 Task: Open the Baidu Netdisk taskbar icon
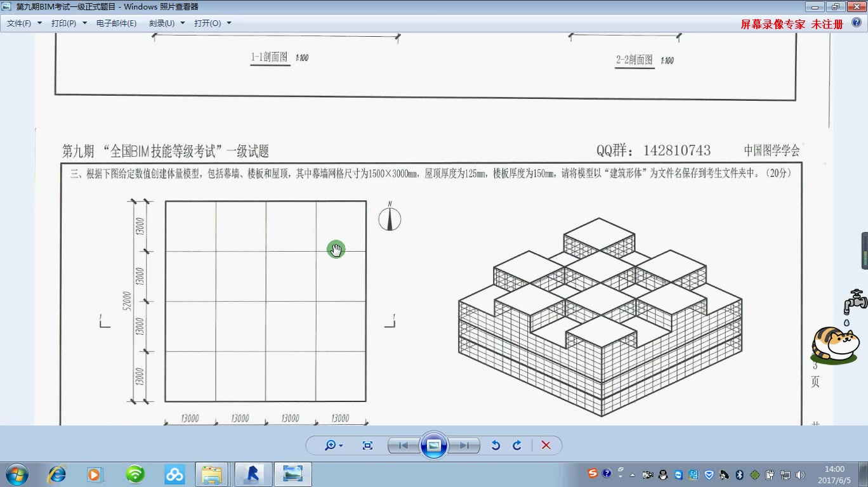173,474
